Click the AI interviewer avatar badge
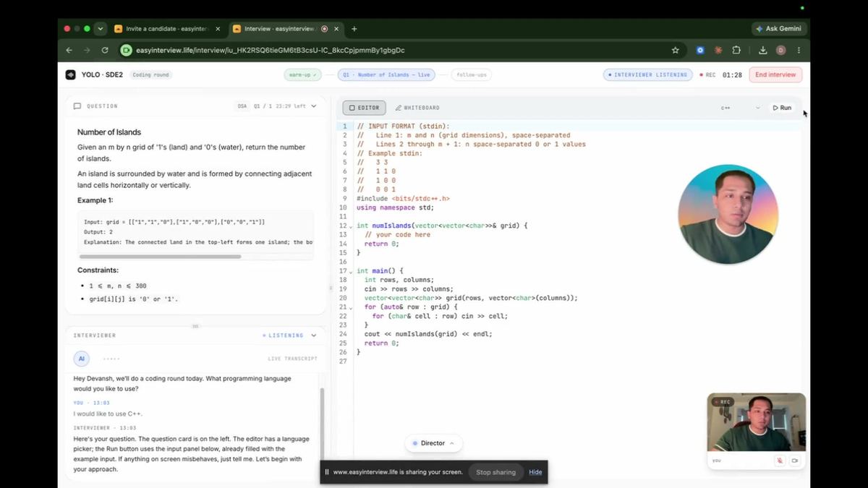The width and height of the screenshot is (868, 488). pos(82,359)
